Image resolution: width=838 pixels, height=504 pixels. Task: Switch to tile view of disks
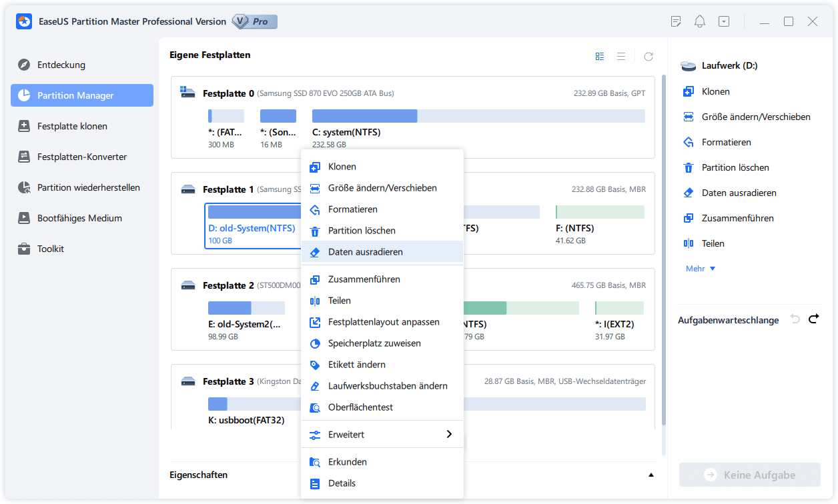(x=600, y=57)
